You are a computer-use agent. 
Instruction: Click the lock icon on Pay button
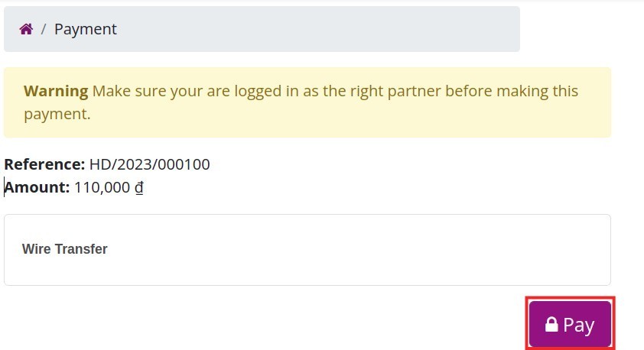(551, 325)
